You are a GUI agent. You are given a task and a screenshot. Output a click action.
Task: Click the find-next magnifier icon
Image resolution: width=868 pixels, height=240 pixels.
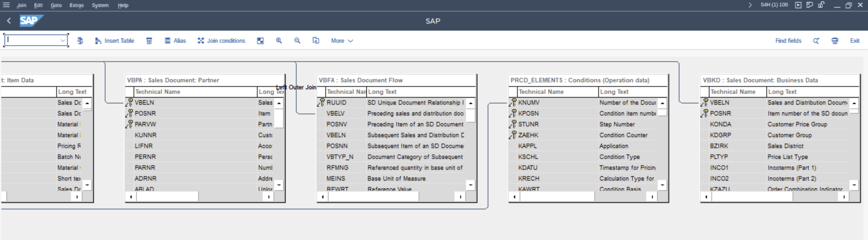pos(816,41)
